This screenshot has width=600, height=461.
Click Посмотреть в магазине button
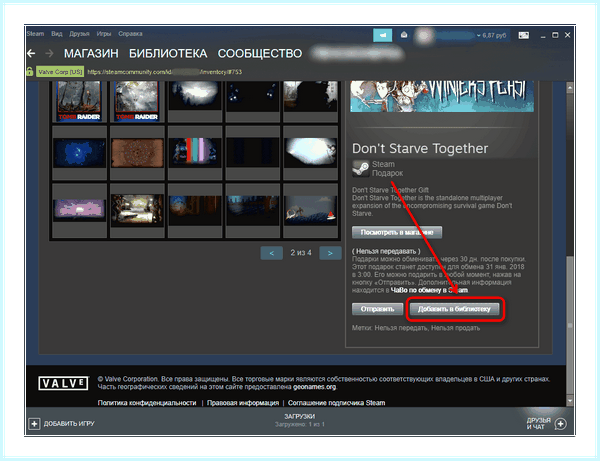click(x=397, y=232)
